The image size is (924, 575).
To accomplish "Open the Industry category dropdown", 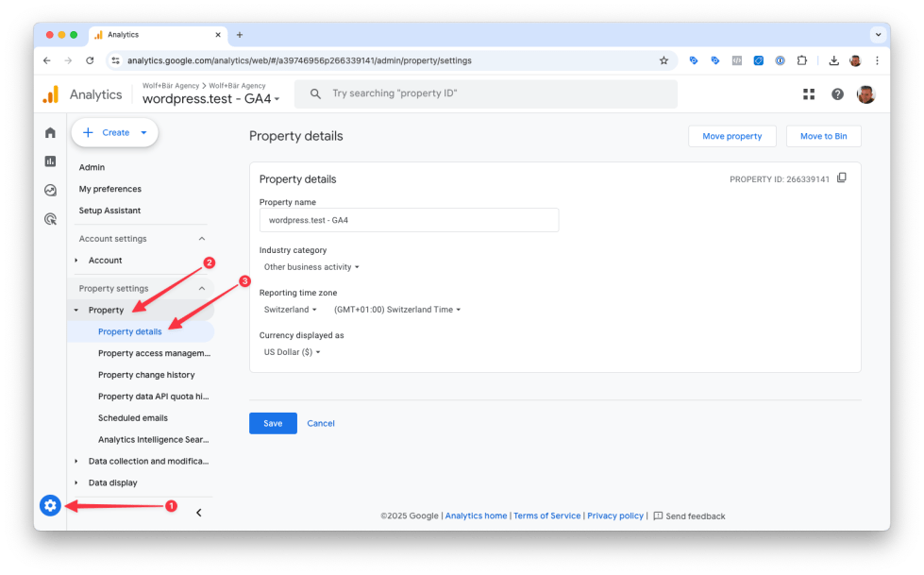I will point(311,267).
